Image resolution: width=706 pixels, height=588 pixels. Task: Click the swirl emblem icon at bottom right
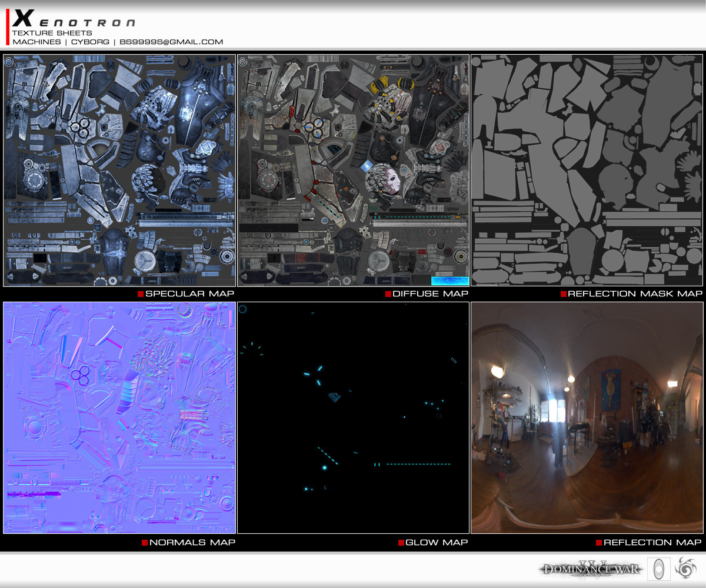click(x=685, y=568)
